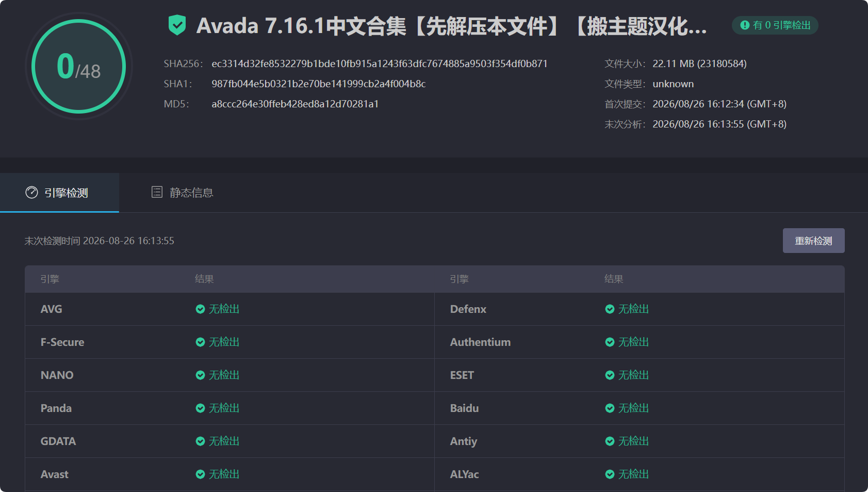
Task: Click the green check icon in the Baidu row
Action: (x=610, y=408)
